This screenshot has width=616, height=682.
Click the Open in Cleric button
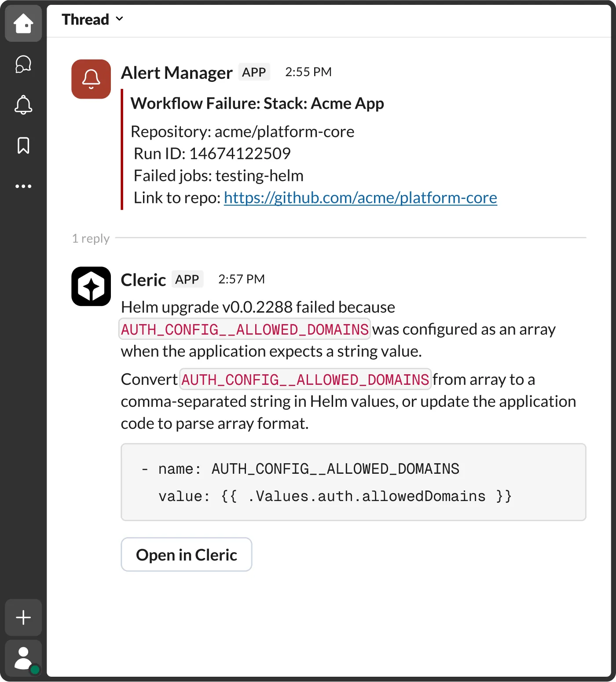tap(186, 554)
